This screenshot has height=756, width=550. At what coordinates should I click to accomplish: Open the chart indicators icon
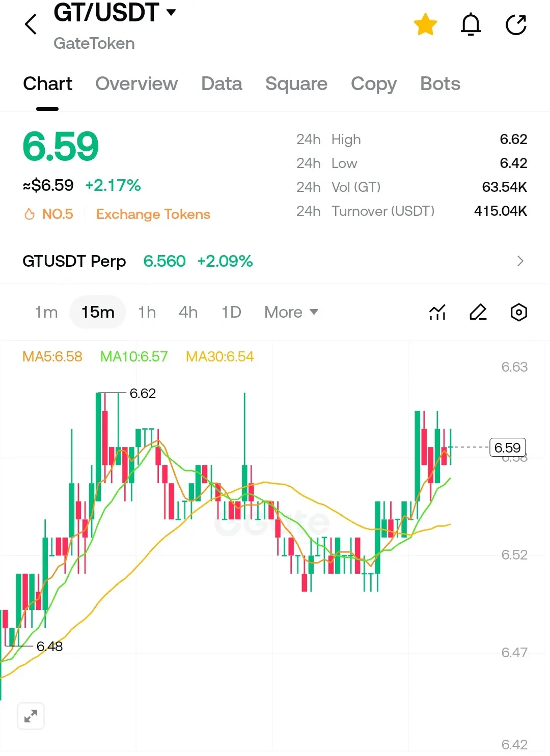(437, 312)
